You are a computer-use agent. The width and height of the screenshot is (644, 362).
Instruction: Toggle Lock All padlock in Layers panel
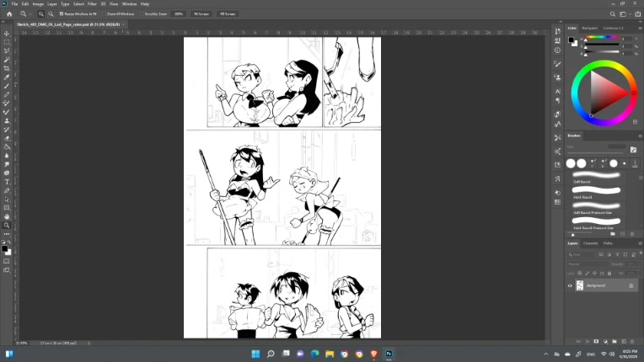(x=609, y=273)
